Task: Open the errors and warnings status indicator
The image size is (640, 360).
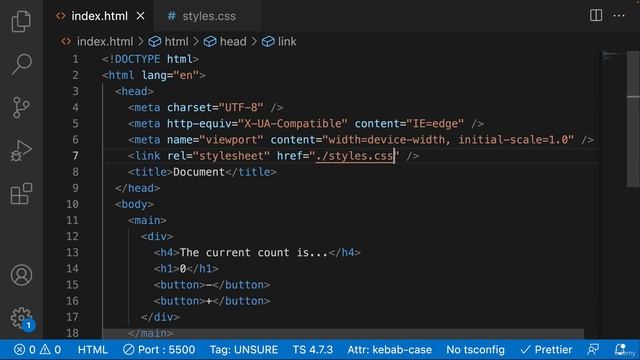Action: pyautogui.click(x=38, y=350)
